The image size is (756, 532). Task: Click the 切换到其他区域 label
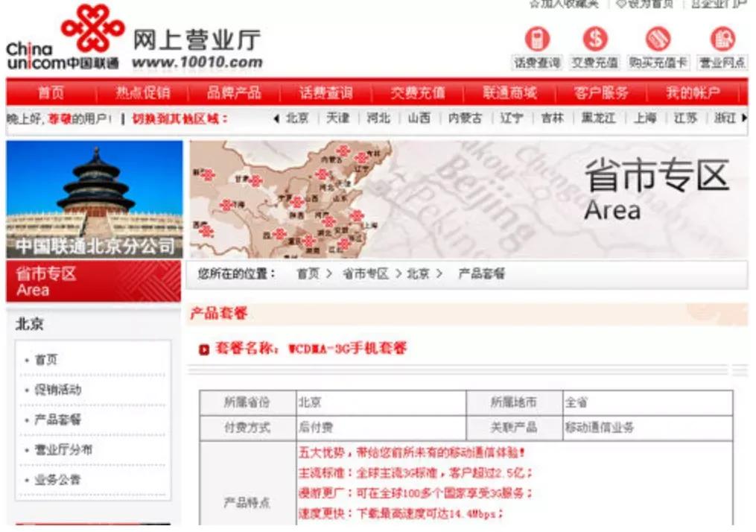pyautogui.click(x=180, y=118)
